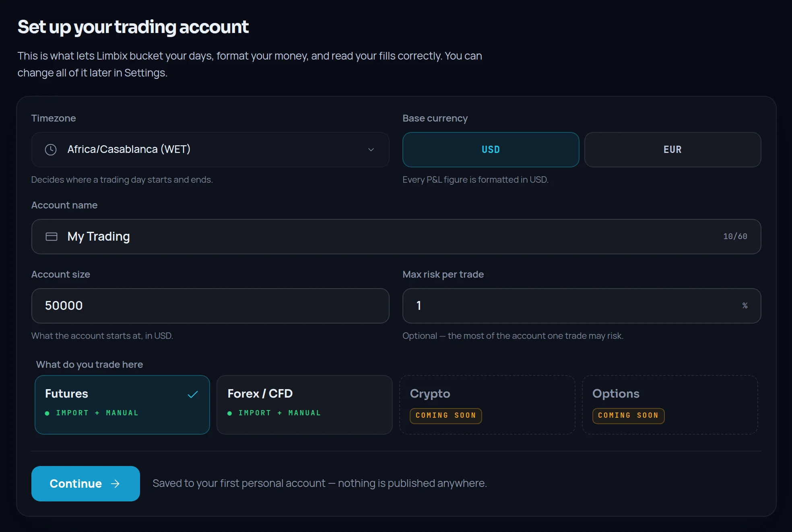Select USD as base currency
Viewport: 792px width, 532px height.
(x=491, y=150)
